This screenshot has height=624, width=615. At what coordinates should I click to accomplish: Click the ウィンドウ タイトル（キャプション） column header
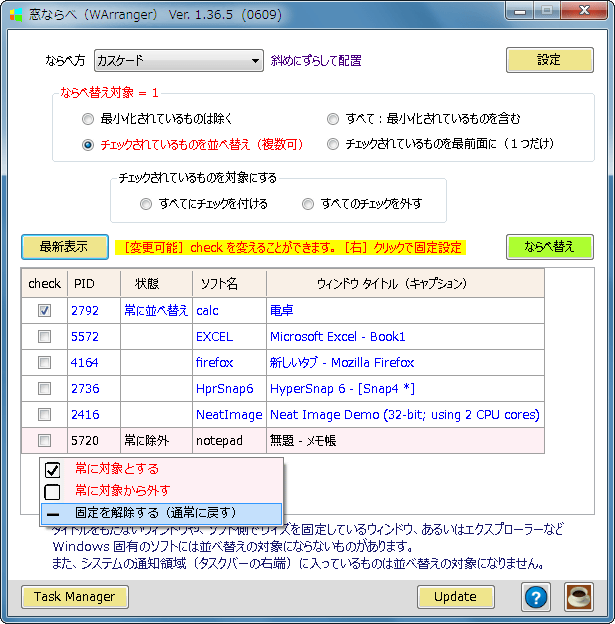tap(405, 283)
